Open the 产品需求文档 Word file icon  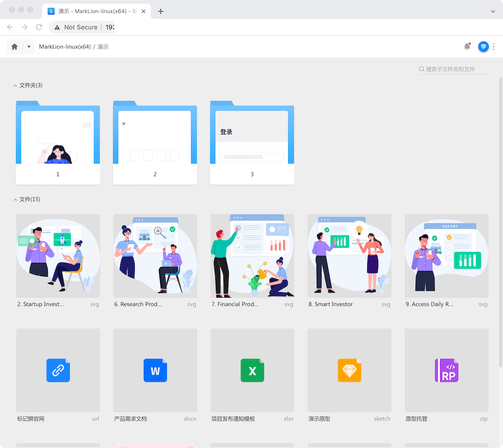pos(155,371)
